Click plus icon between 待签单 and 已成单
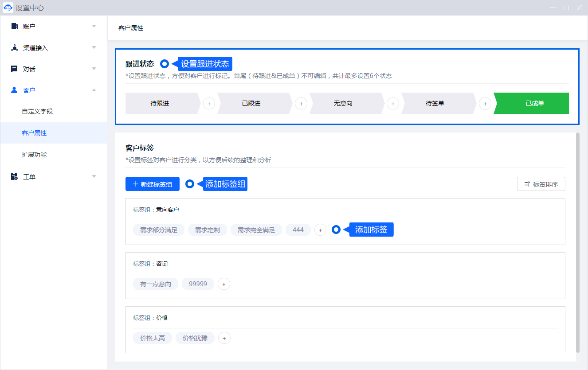 click(x=485, y=103)
